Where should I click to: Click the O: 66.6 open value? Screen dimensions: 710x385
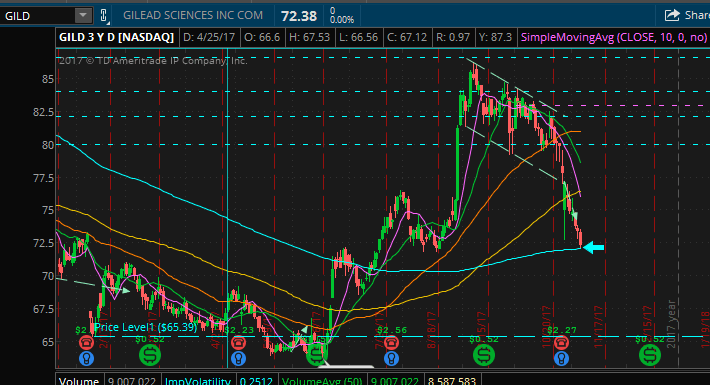coord(262,37)
